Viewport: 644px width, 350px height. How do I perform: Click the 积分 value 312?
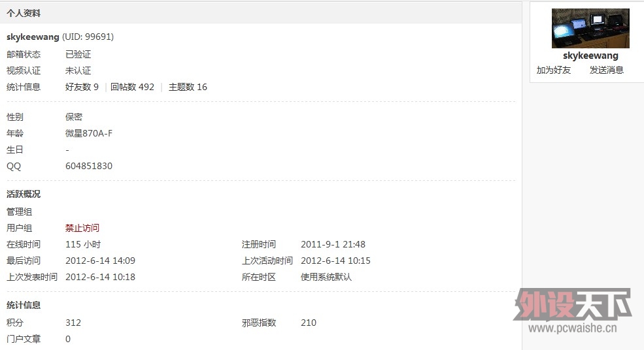coord(73,323)
